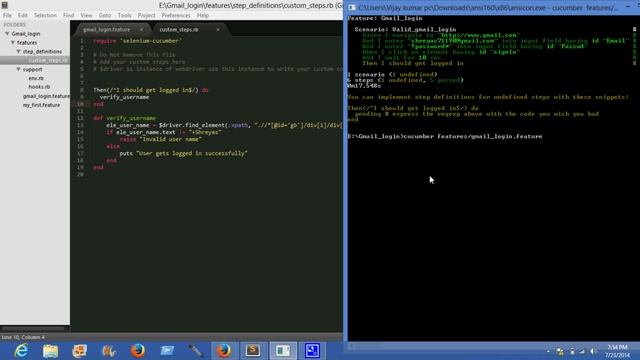Viewport: 640px width, 360px height.
Task: Open the Selection menu
Action: click(x=45, y=16)
